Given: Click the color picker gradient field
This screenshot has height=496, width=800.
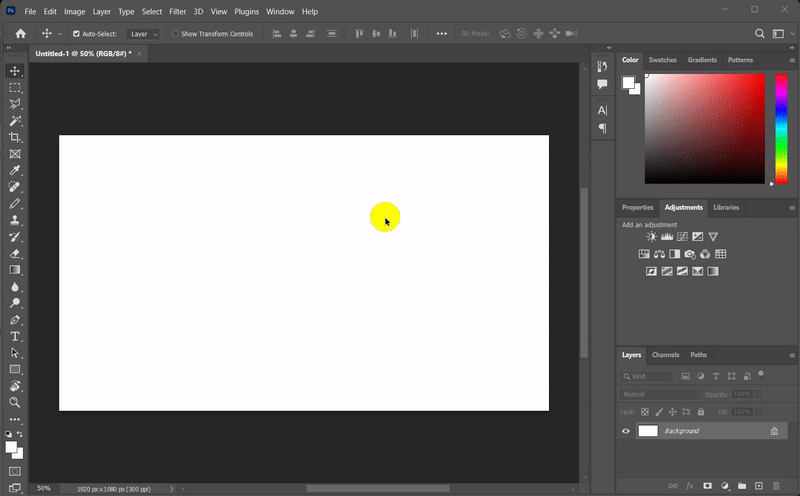Looking at the screenshot, I should tap(704, 128).
